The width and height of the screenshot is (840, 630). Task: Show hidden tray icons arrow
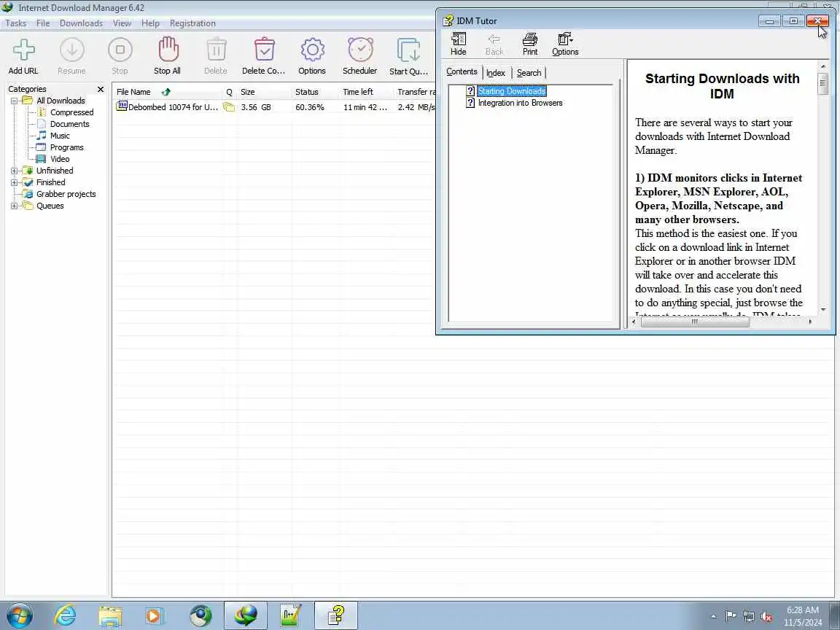[714, 617]
